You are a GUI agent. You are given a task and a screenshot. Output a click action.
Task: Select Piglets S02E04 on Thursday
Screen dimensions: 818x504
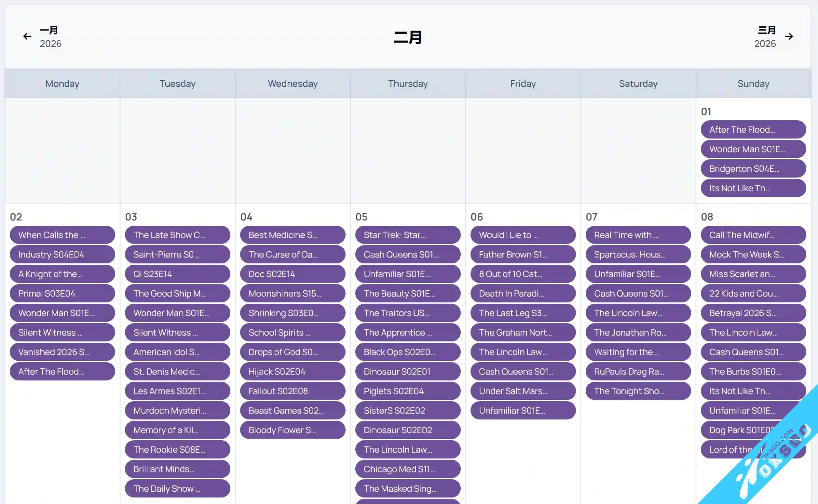point(407,391)
